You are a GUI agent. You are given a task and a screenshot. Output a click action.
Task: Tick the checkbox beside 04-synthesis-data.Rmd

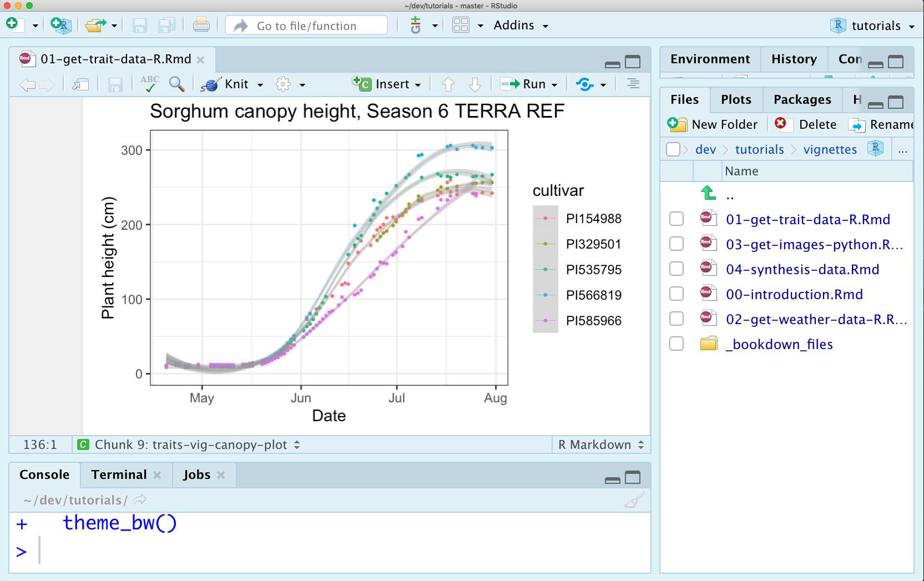[676, 269]
